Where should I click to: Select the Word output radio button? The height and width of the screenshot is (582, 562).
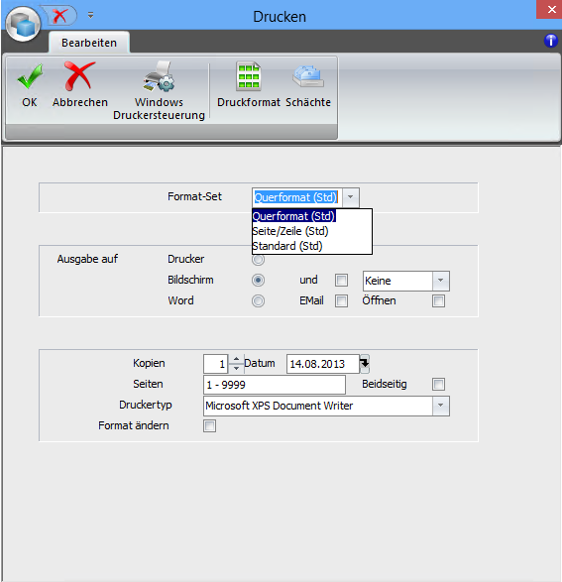pyautogui.click(x=258, y=301)
